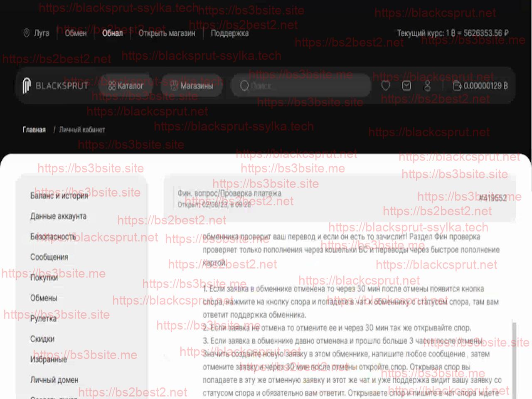Click the BLACKSPRUT logo

point(55,86)
